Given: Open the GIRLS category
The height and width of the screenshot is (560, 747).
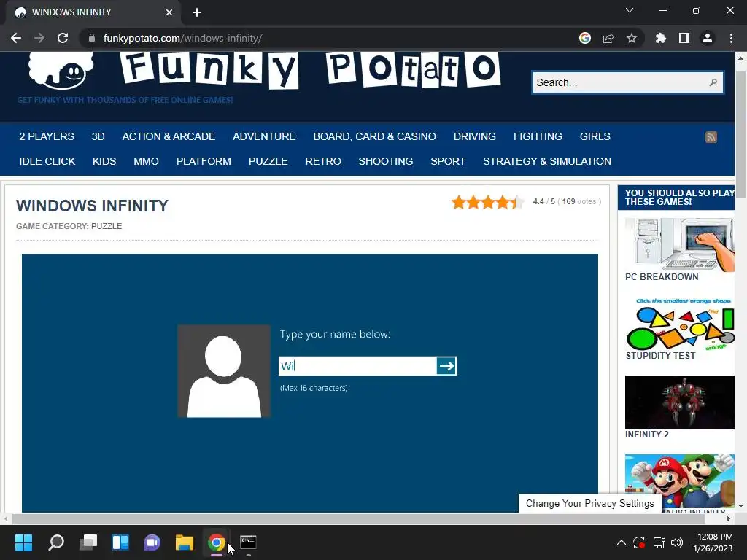Looking at the screenshot, I should coord(595,136).
